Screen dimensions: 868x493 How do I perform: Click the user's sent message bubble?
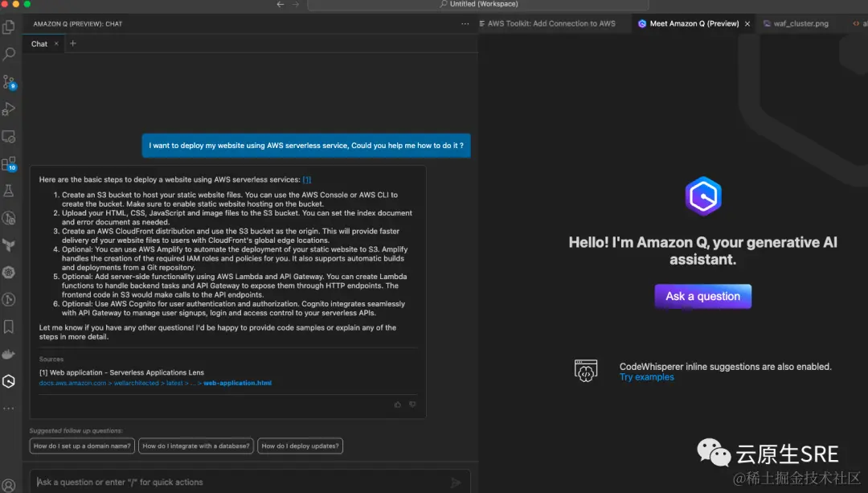point(306,146)
